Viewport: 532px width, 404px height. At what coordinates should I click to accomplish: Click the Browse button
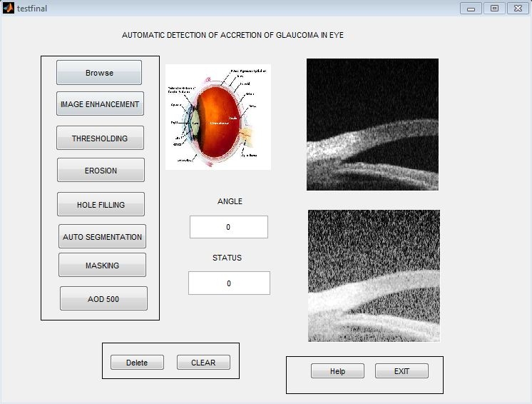99,73
